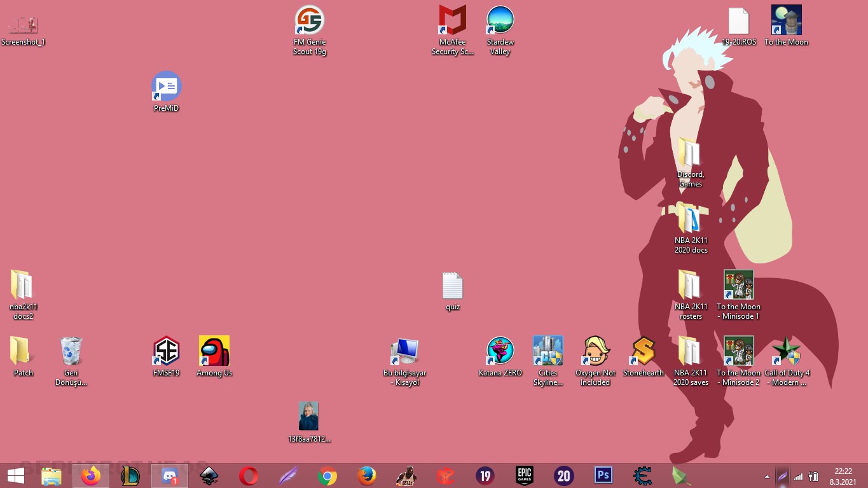
Task: Click the feather icon in system tray
Action: coord(783,476)
